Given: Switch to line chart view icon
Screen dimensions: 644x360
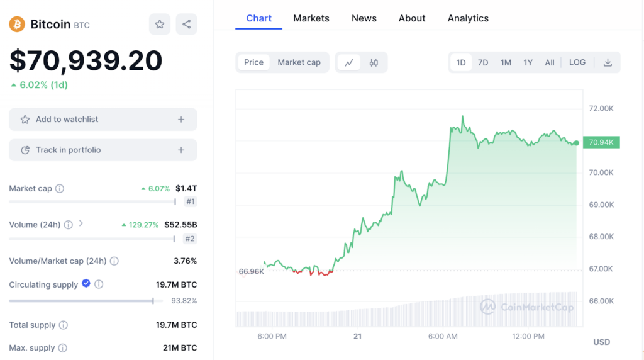Looking at the screenshot, I should point(349,62).
